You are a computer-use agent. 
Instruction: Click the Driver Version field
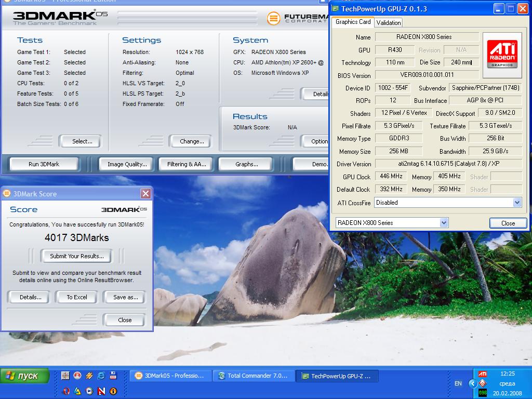tap(448, 164)
